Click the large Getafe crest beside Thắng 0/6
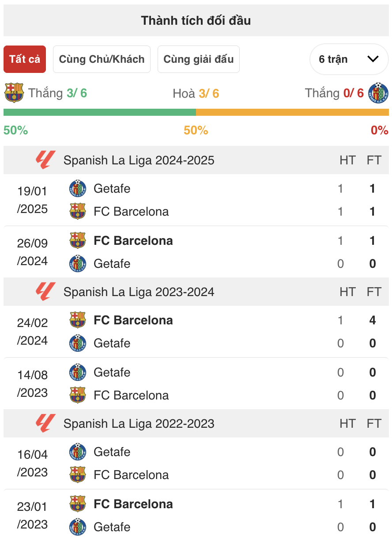Screen dimensions: 392x540 click(378, 93)
